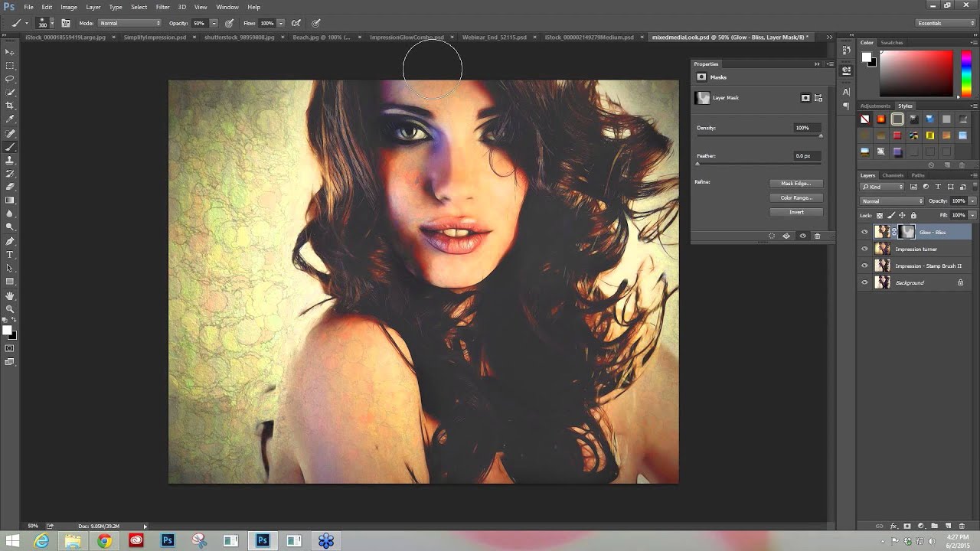Click the Density slider
The height and width of the screenshot is (551, 980).
tap(759, 136)
